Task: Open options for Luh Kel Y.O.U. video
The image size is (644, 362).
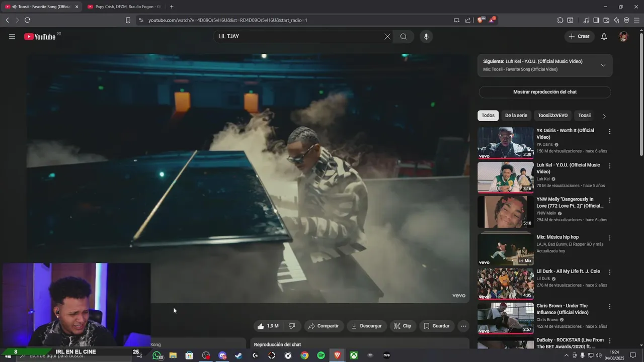Action: pyautogui.click(x=610, y=166)
